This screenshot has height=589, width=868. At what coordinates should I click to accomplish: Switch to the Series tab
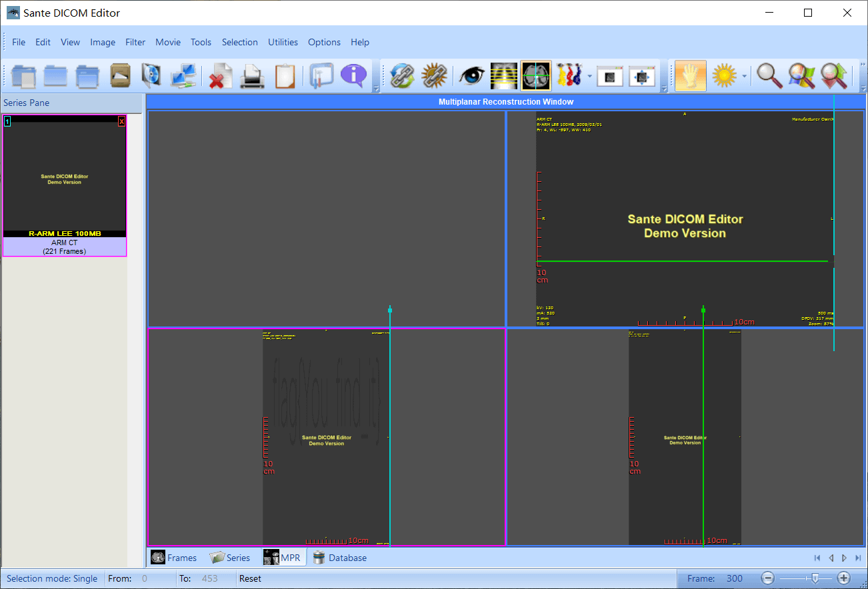(230, 558)
